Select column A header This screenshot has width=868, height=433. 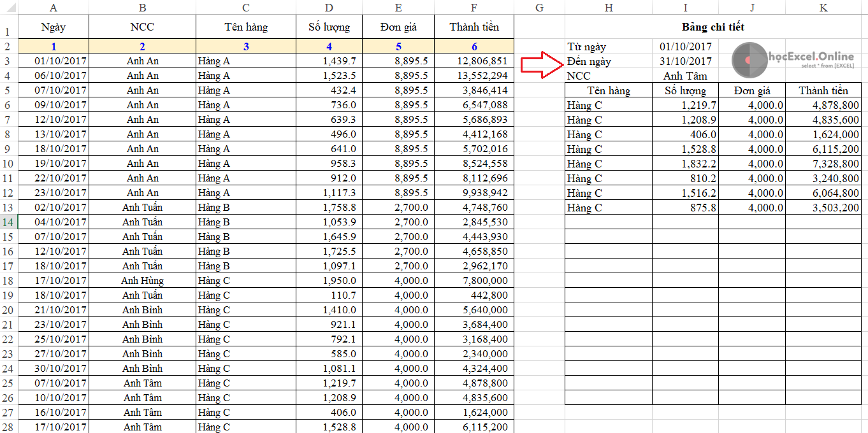[54, 8]
